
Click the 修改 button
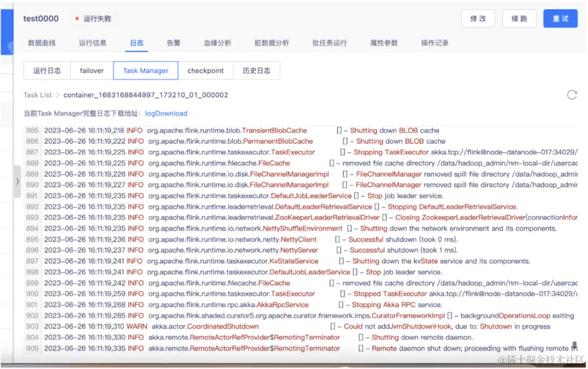tap(478, 19)
